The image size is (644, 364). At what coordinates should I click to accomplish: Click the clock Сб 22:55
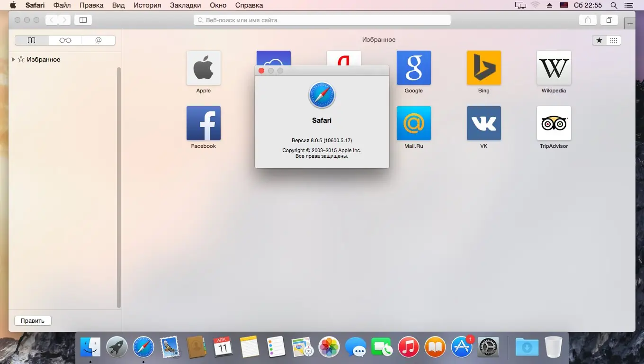[x=588, y=5]
